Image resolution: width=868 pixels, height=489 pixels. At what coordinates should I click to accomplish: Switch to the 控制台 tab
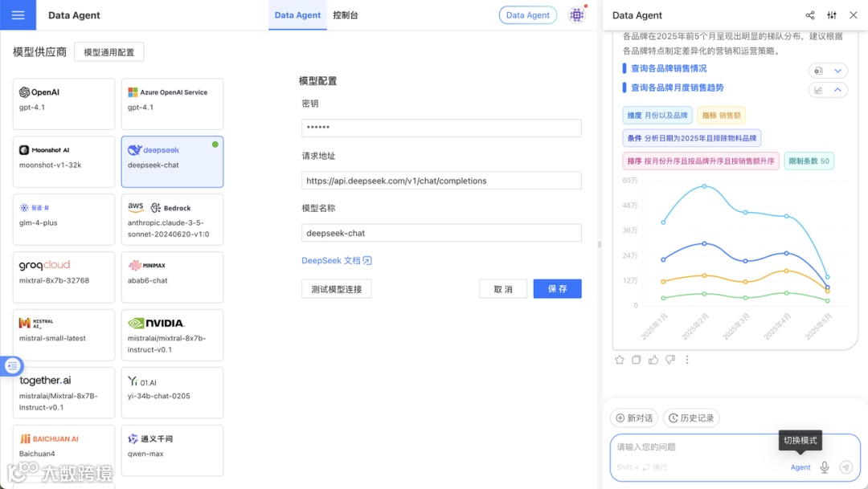[x=346, y=15]
